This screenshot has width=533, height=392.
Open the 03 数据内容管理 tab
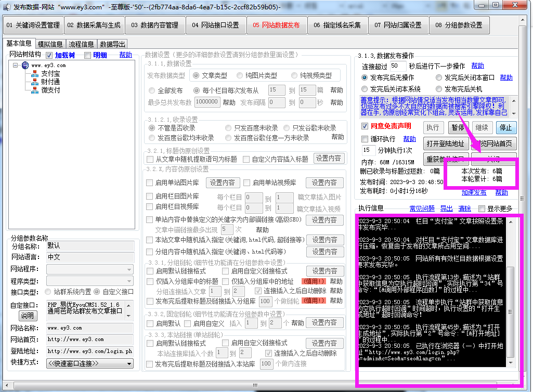pyautogui.click(x=155, y=25)
